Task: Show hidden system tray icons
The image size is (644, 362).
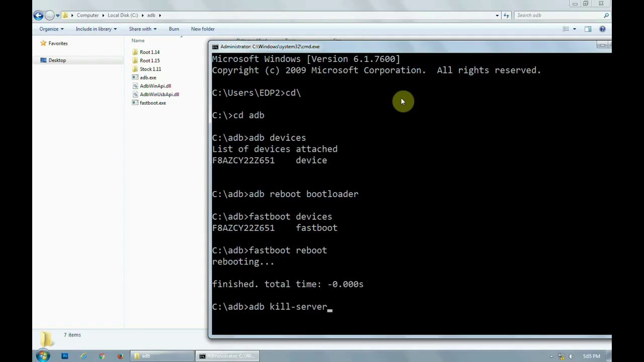Action: (551, 356)
